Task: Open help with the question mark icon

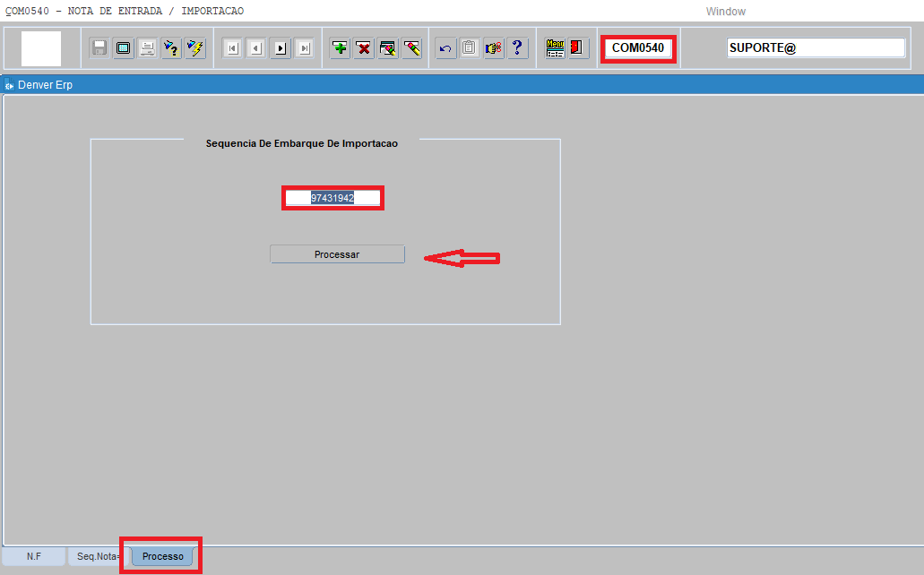Action: tap(517, 48)
